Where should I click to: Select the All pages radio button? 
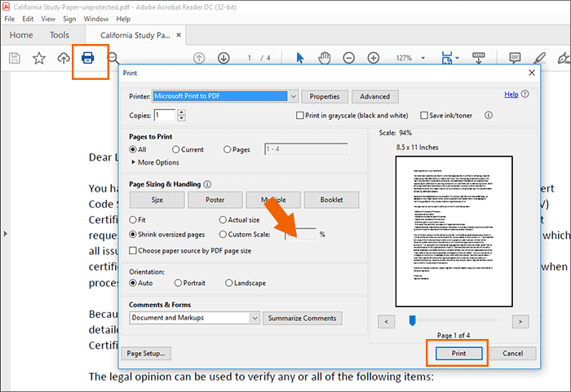(133, 150)
